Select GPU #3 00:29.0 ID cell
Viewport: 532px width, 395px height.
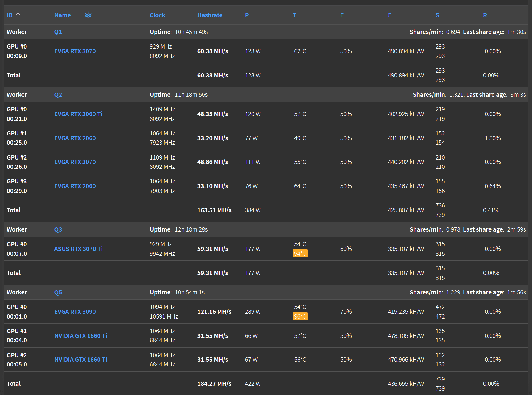click(x=17, y=186)
